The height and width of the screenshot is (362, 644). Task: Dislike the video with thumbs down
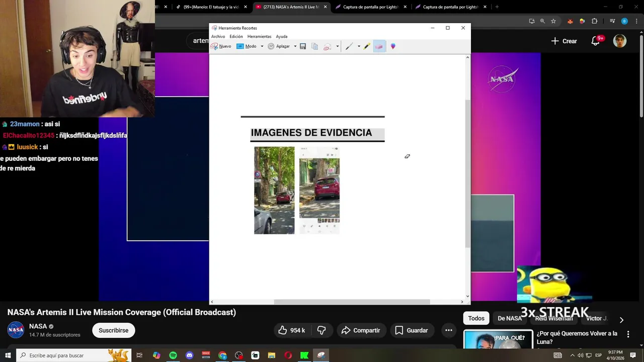pyautogui.click(x=321, y=330)
